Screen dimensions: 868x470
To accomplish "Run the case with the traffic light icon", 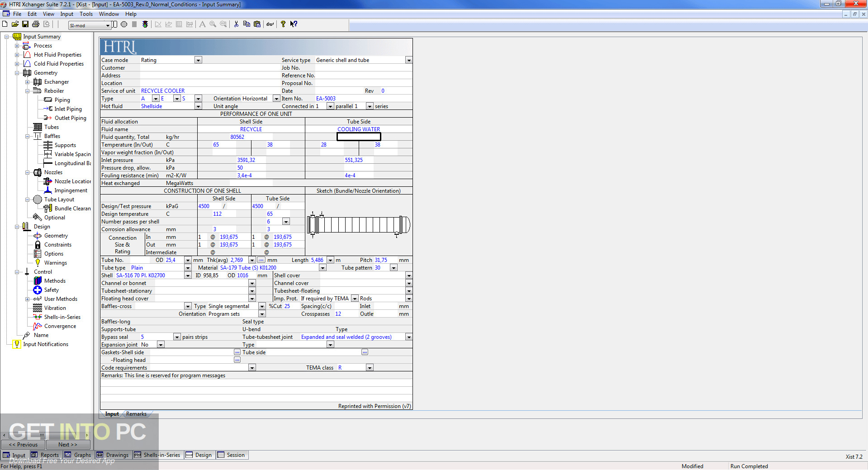I will point(145,24).
